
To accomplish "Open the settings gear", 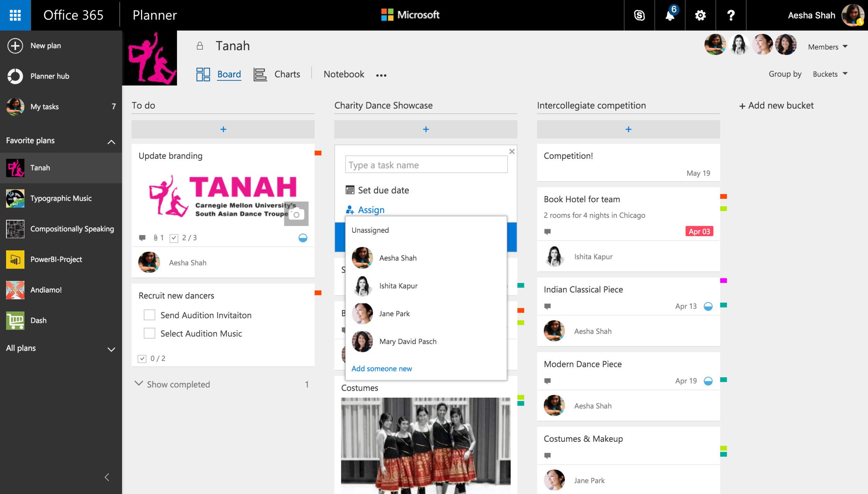I will [700, 15].
